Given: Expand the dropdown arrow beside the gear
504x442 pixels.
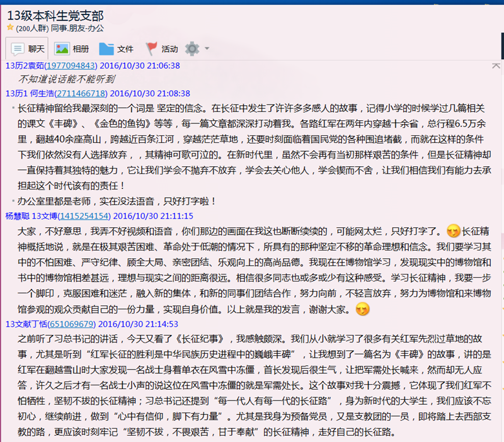Looking at the screenshot, I should click(x=207, y=49).
